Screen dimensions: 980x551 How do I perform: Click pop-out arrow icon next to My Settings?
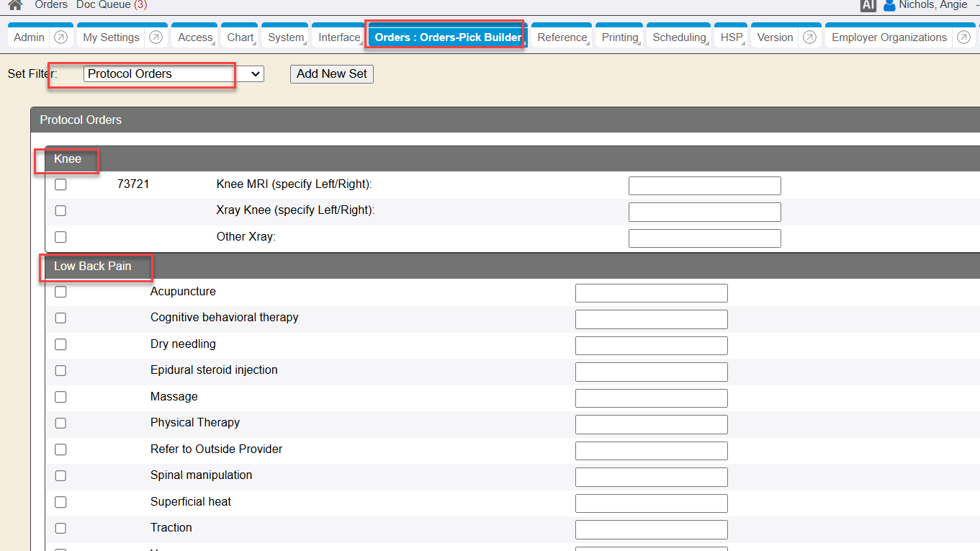tap(156, 37)
